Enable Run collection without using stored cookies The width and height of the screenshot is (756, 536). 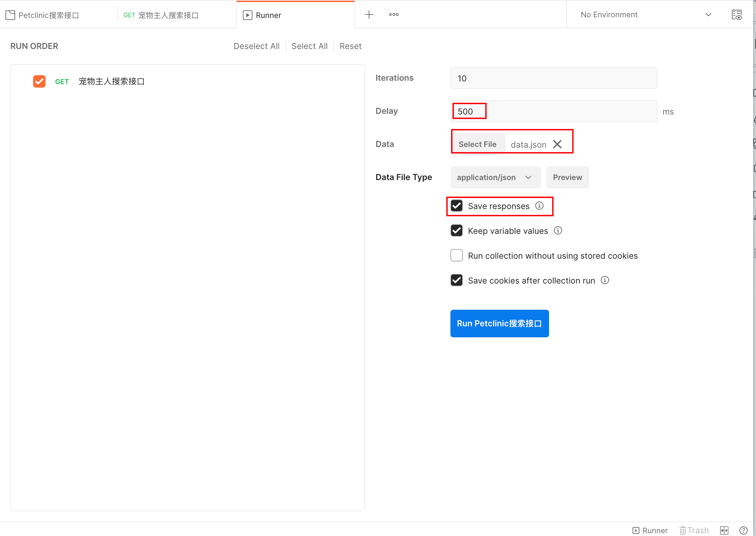click(x=457, y=255)
